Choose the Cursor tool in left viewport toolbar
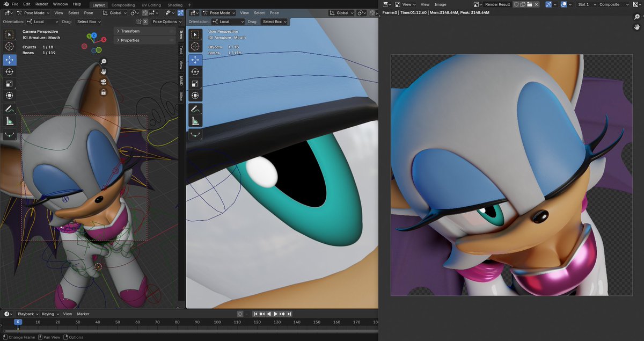644x341 pixels. tap(10, 47)
